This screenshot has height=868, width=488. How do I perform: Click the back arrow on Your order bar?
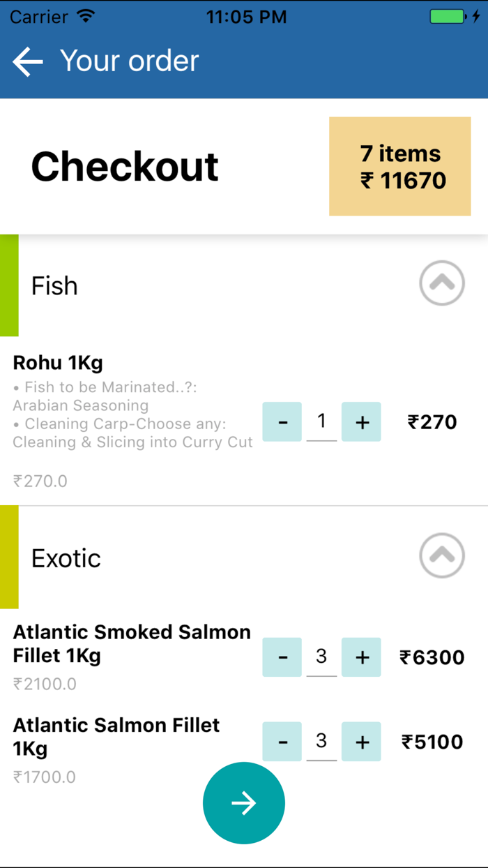pyautogui.click(x=26, y=61)
